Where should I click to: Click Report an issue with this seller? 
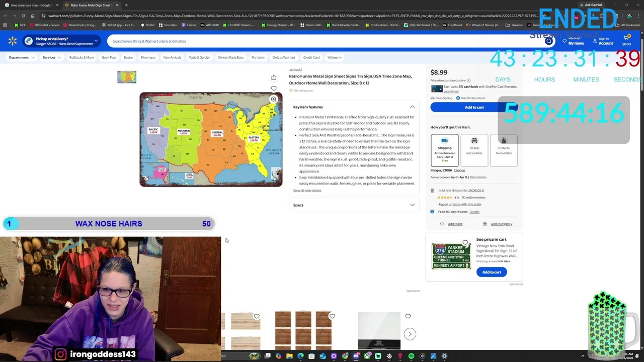pyautogui.click(x=460, y=204)
